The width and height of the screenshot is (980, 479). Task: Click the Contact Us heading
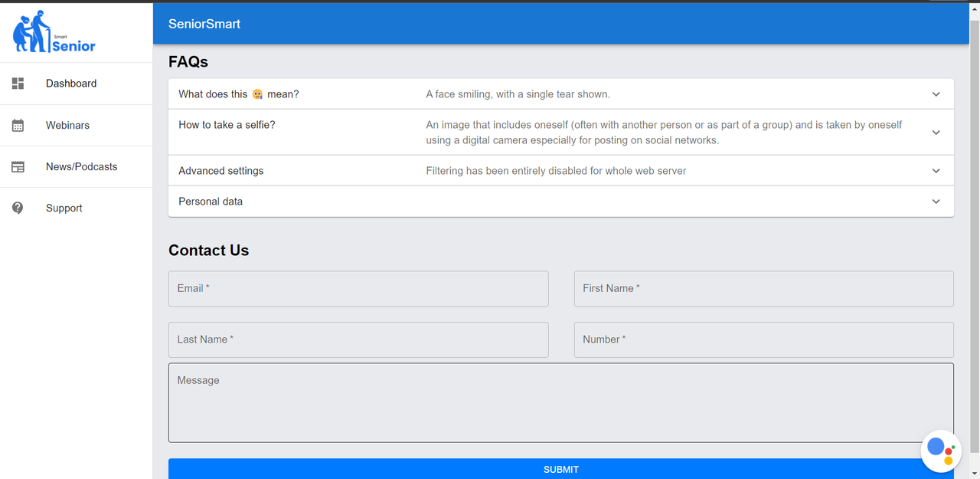click(x=208, y=251)
